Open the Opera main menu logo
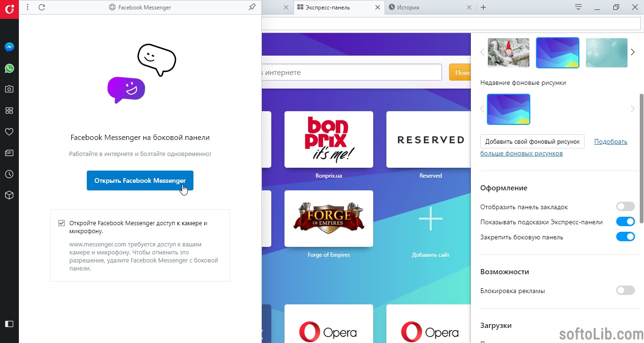 [x=9, y=9]
